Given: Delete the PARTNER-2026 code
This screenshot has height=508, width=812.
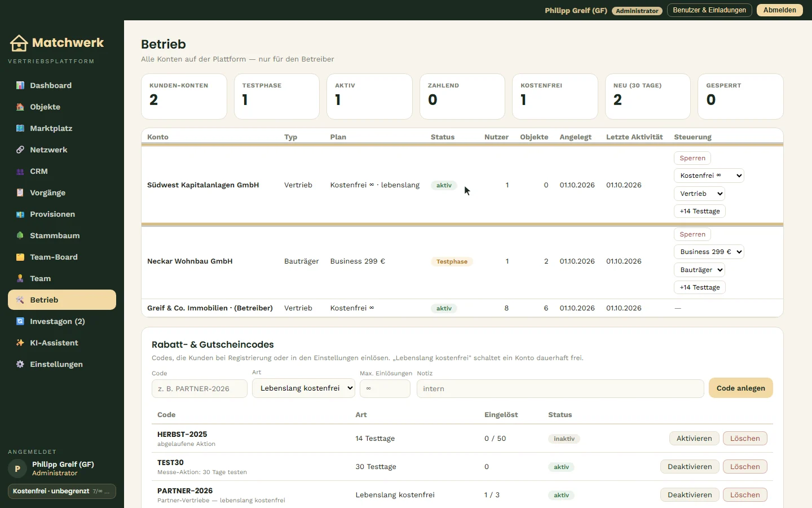Looking at the screenshot, I should 745,495.
